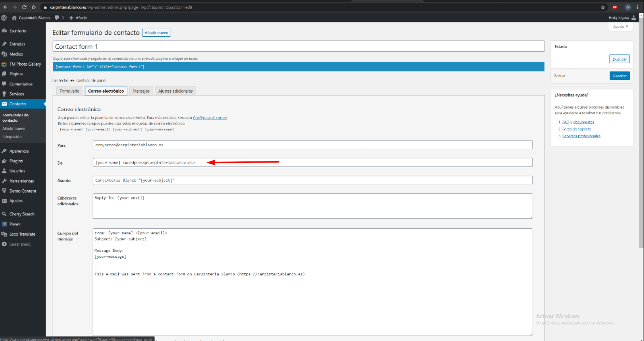
Task: Click the Contacto envelope icon
Action: point(4,104)
